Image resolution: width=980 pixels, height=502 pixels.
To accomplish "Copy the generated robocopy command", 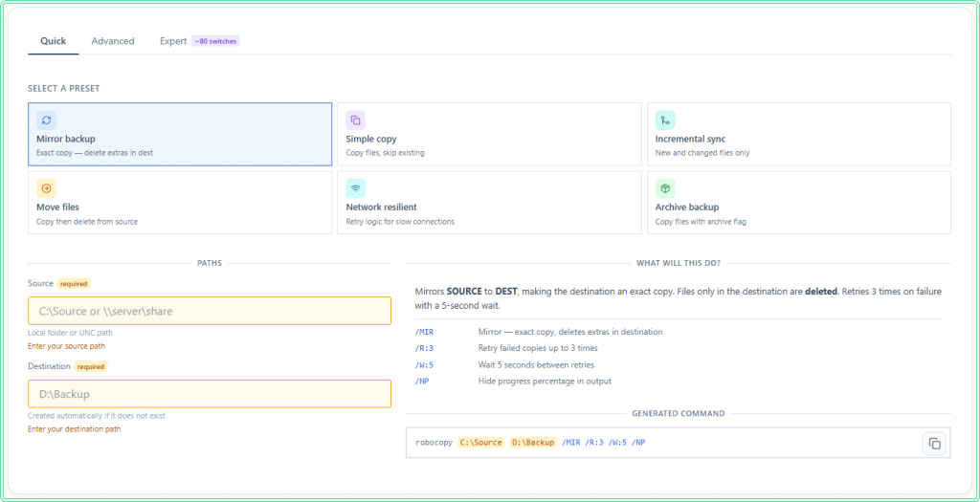I will [934, 444].
